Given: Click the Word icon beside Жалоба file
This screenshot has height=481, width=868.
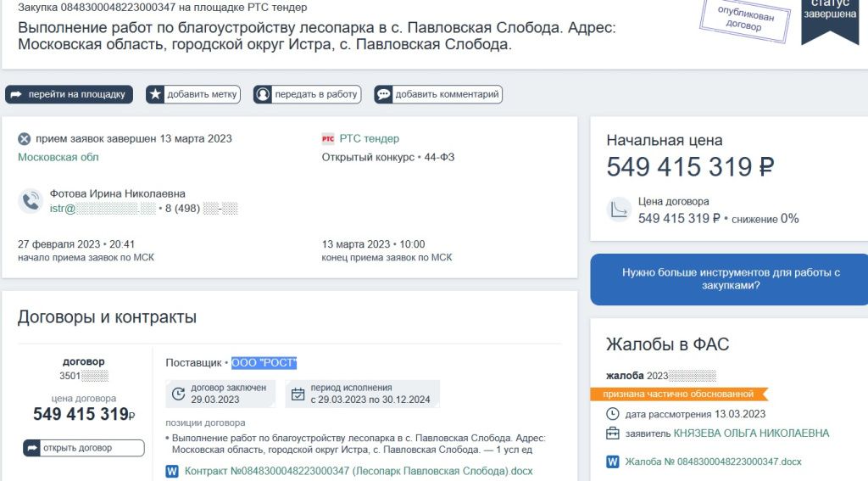Looking at the screenshot, I should (x=613, y=461).
